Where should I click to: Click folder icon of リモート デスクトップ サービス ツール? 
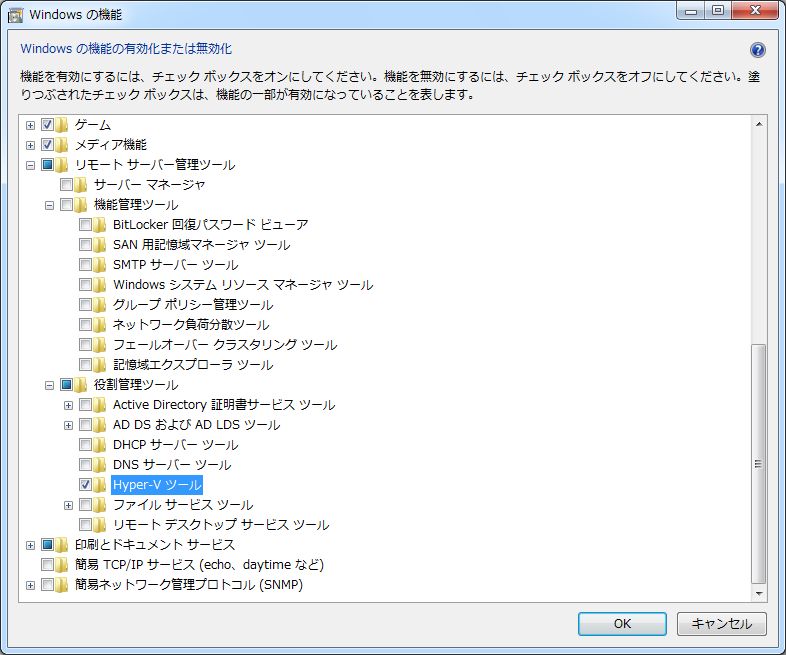[100, 525]
